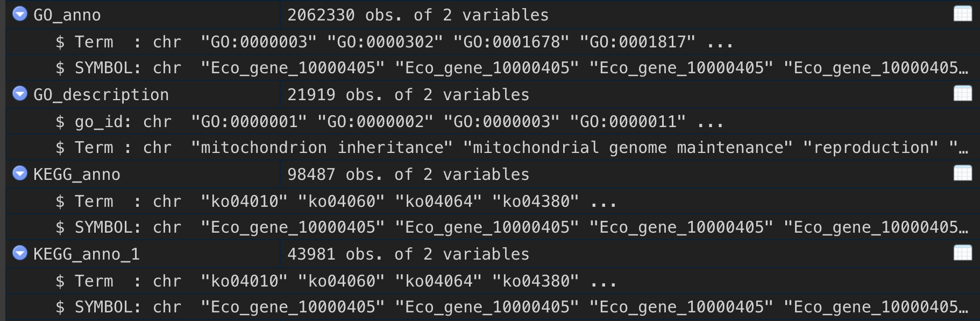This screenshot has width=980, height=321.
Task: Collapse the GO_anno data frame
Action: click(20, 14)
